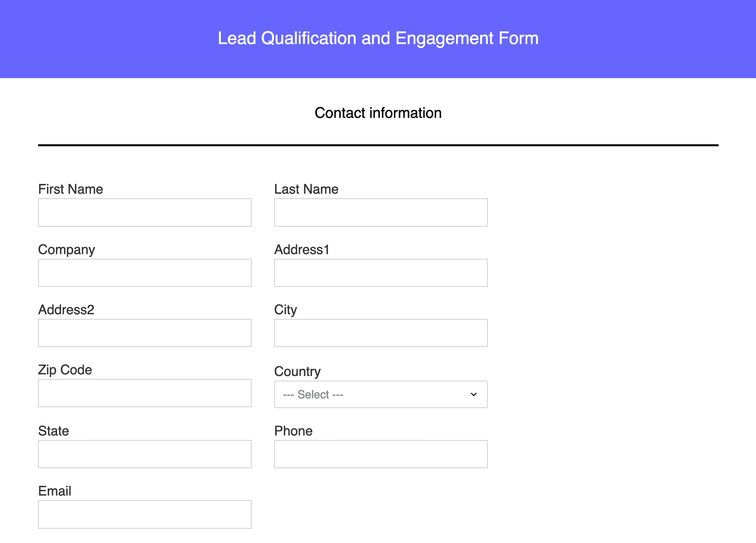Image resolution: width=756 pixels, height=543 pixels.
Task: Click the First Name input field
Action: (x=144, y=212)
